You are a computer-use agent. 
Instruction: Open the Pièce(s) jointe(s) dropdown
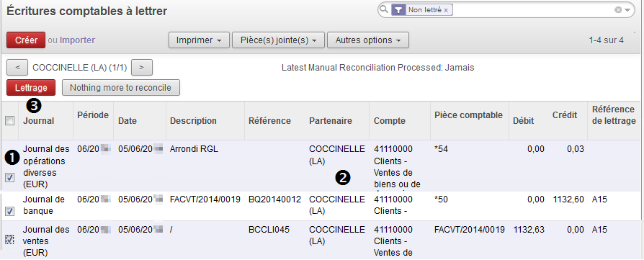click(x=279, y=40)
